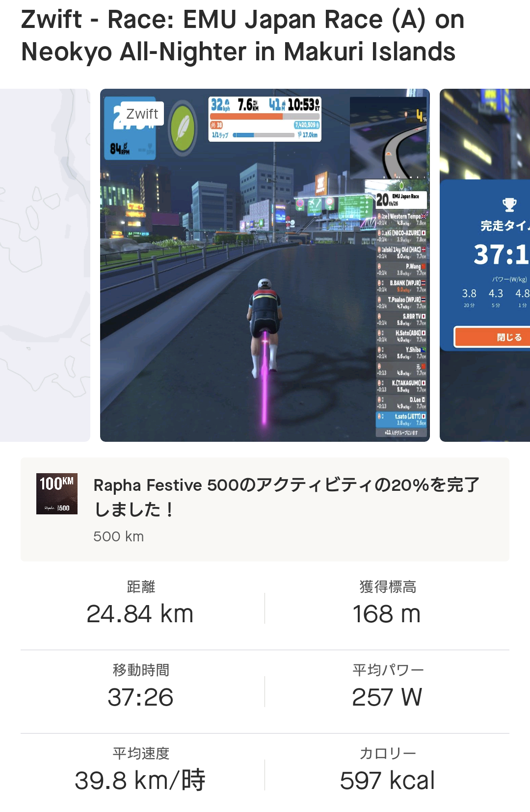Image resolution: width=530 pixels, height=812 pixels.
Task: Select the green feather powerup icon
Action: [x=183, y=127]
